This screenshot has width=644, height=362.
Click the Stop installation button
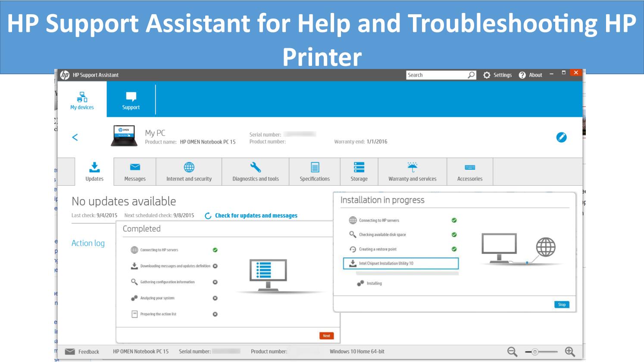click(x=562, y=304)
